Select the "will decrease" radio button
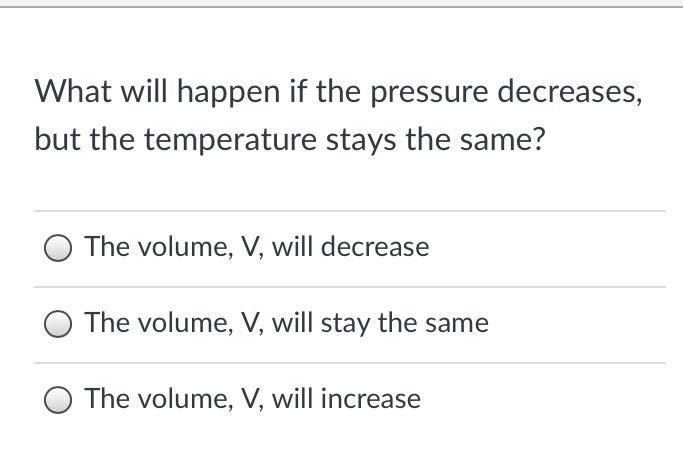 point(59,248)
